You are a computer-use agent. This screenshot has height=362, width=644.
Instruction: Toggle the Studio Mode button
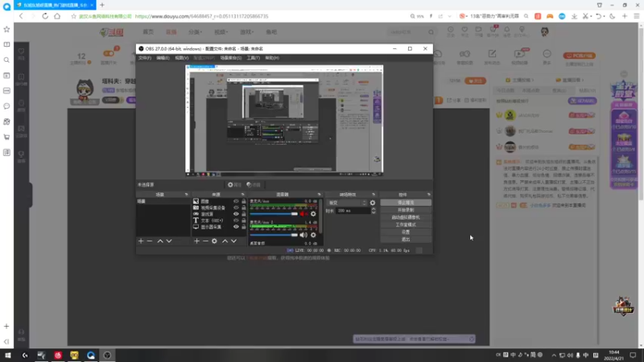(x=406, y=225)
